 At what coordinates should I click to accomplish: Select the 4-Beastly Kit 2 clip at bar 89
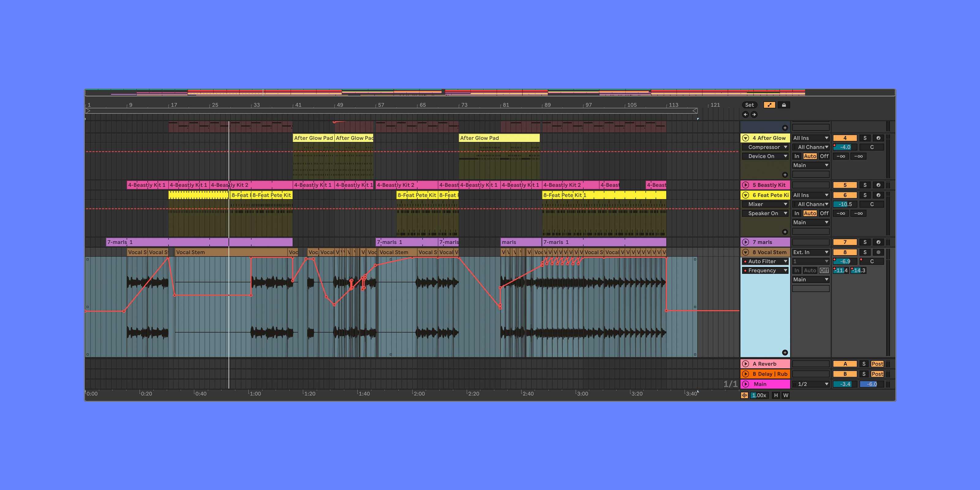571,185
